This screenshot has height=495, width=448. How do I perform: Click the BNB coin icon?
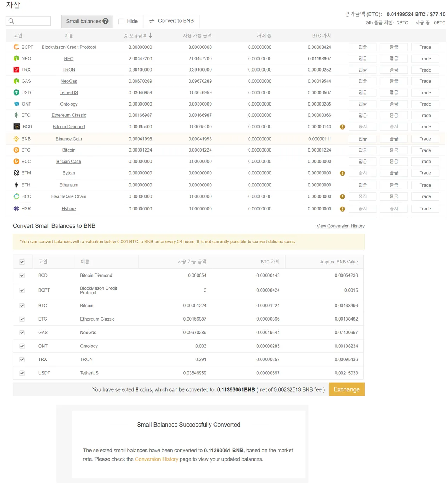(x=16, y=139)
